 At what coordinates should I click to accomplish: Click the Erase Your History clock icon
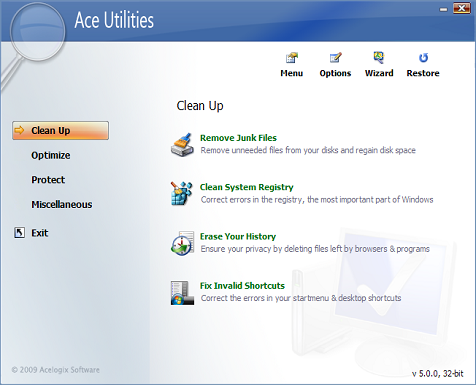click(182, 243)
